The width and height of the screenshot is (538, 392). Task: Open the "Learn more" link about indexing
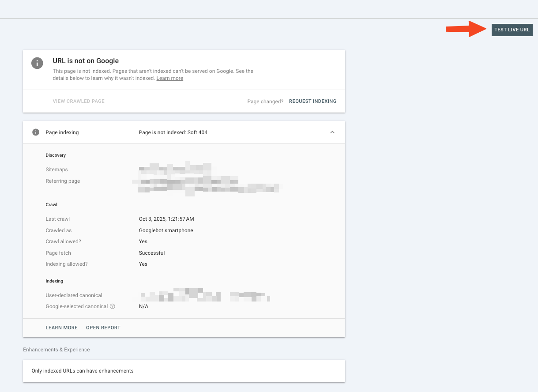(x=169, y=78)
